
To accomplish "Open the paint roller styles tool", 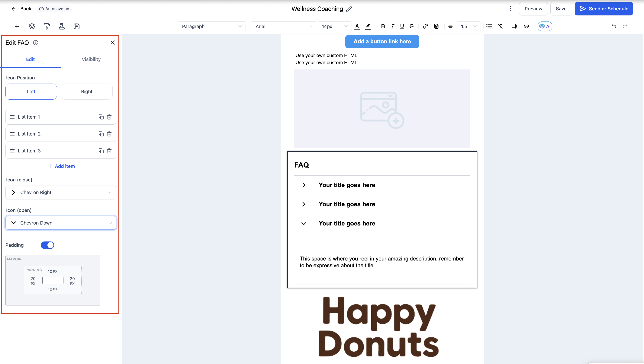I will point(47,26).
